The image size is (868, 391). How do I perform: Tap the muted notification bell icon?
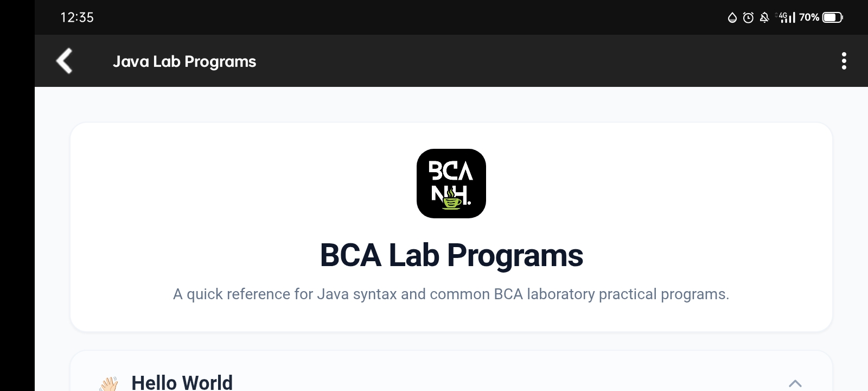click(x=764, y=18)
